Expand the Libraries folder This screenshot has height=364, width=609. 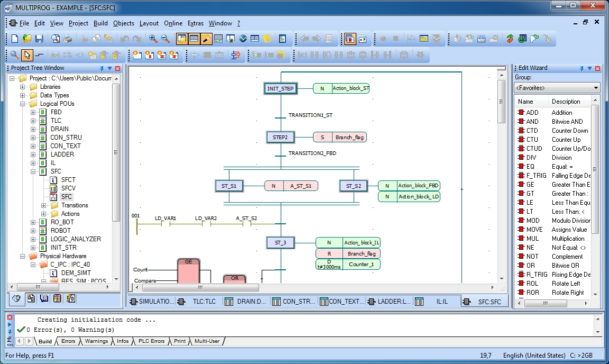point(23,87)
